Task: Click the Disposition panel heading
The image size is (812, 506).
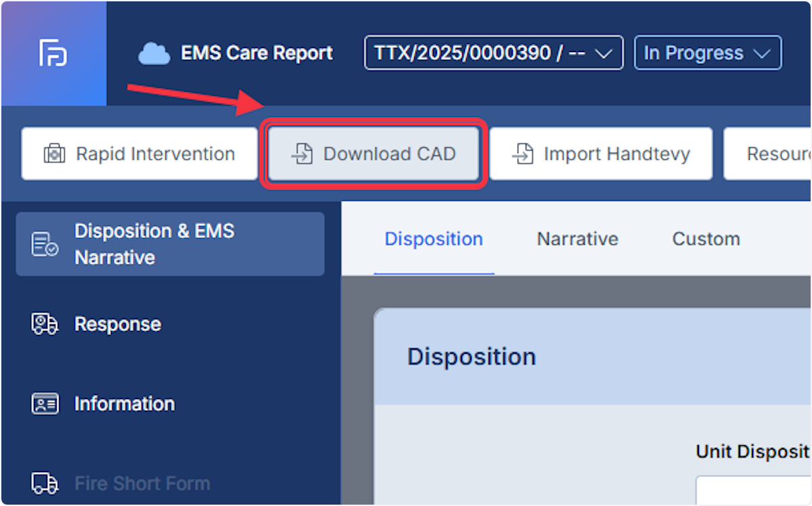Action: pos(472,356)
